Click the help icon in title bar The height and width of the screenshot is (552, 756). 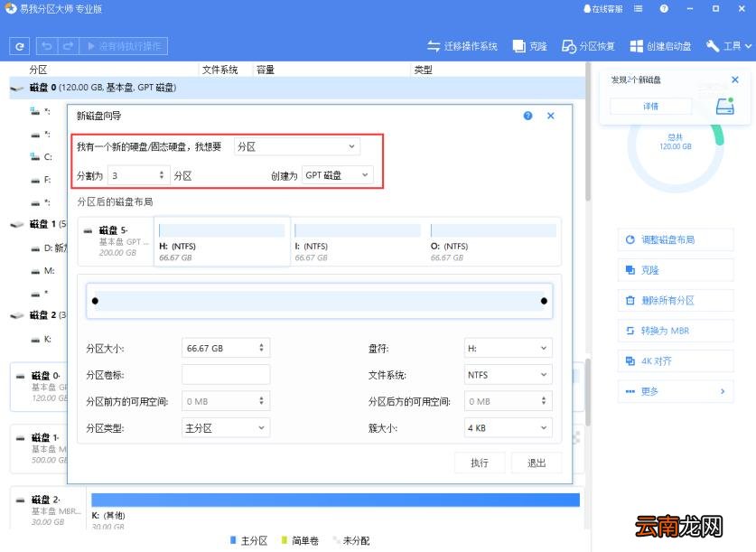pyautogui.click(x=664, y=9)
